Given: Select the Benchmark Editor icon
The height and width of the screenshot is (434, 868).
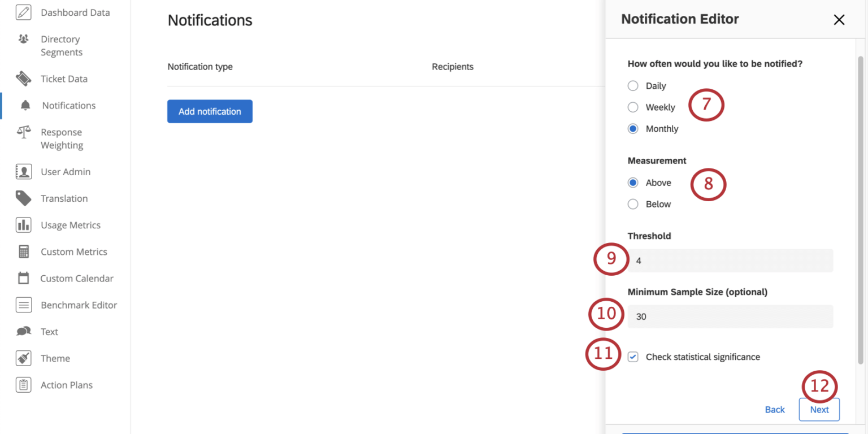Looking at the screenshot, I should click(23, 305).
